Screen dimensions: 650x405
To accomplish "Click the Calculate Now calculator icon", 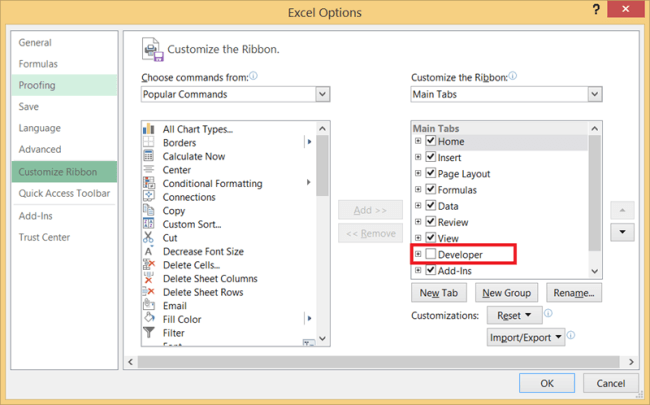I will (x=149, y=156).
